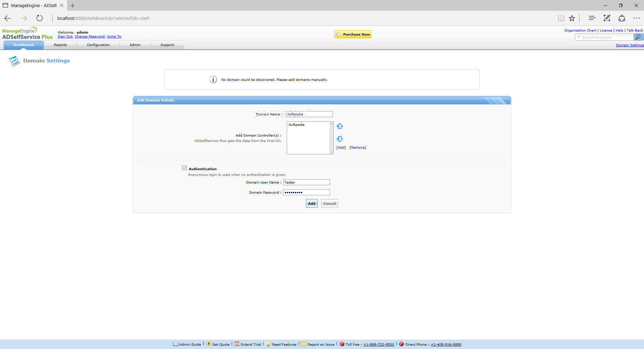Viewport: 644px width, 349px height.
Task: Open the Help link
Action: pyautogui.click(x=620, y=31)
